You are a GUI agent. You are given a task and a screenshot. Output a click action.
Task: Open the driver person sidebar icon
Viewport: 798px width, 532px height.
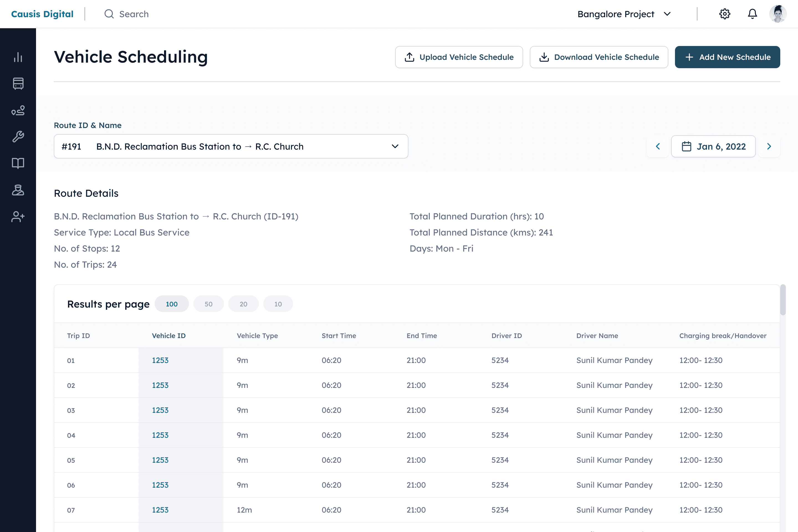[x=18, y=190]
